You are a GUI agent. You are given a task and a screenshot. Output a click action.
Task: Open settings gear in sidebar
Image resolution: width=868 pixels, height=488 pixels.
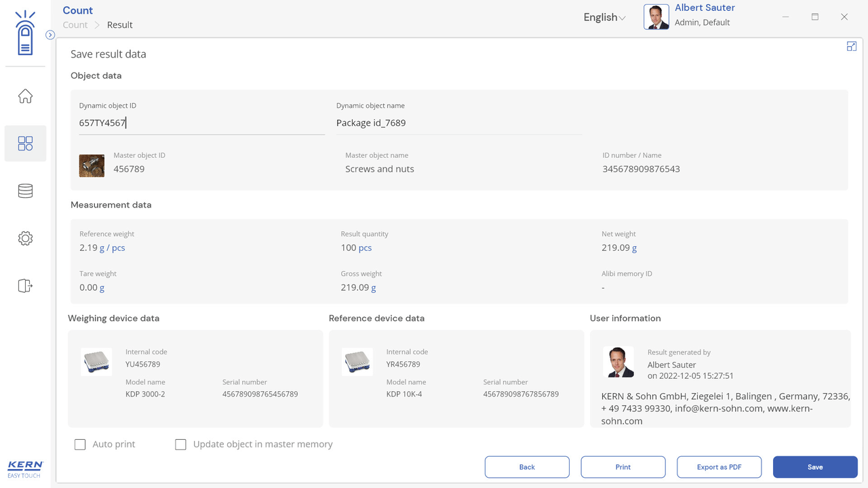[x=25, y=239]
